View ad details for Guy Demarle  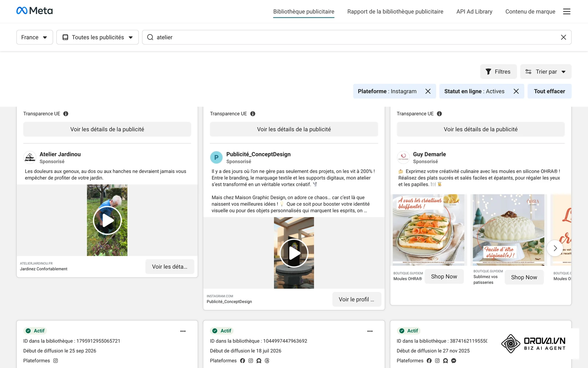pos(481,129)
